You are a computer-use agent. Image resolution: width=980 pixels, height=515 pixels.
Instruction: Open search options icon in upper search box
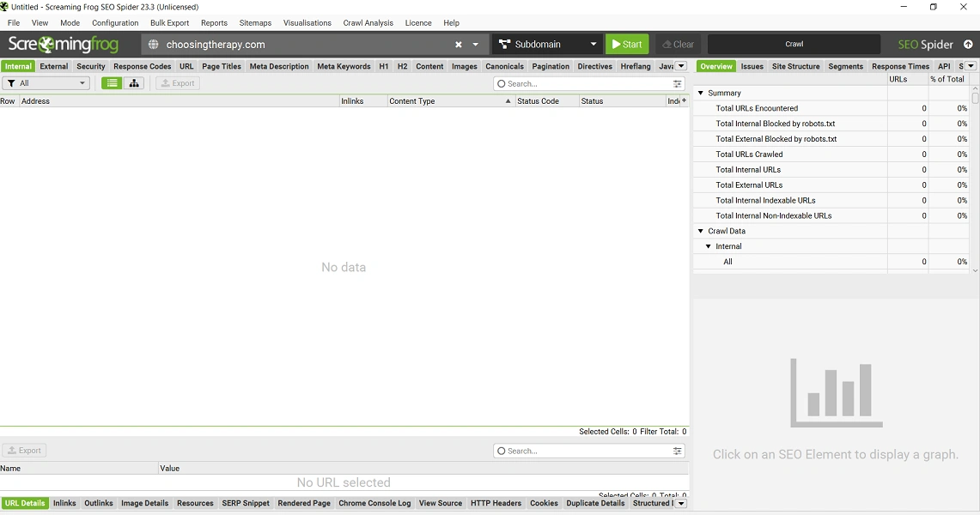677,83
